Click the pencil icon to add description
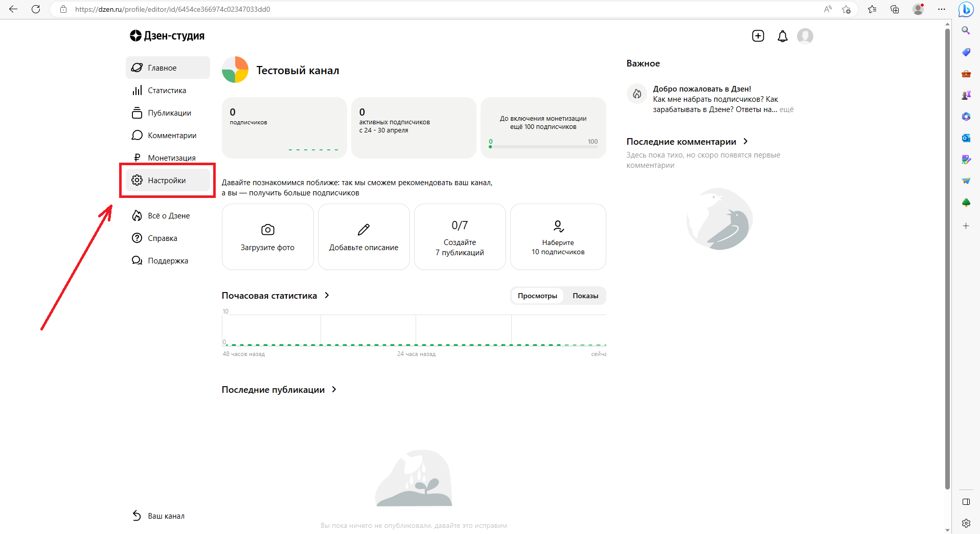The height and width of the screenshot is (534, 980). click(363, 230)
